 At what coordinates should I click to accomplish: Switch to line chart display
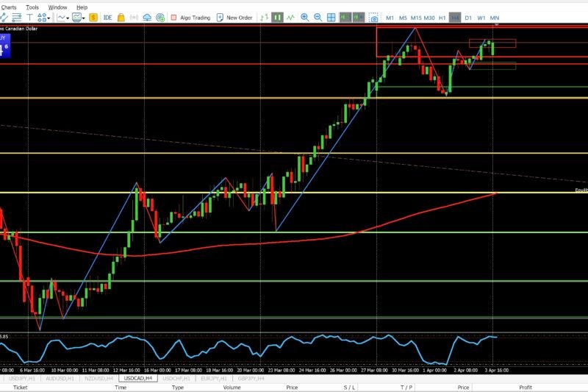click(290, 17)
